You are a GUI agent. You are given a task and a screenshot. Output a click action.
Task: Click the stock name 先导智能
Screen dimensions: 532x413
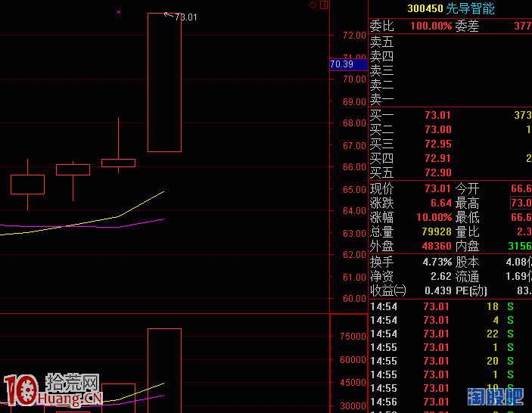pos(471,9)
